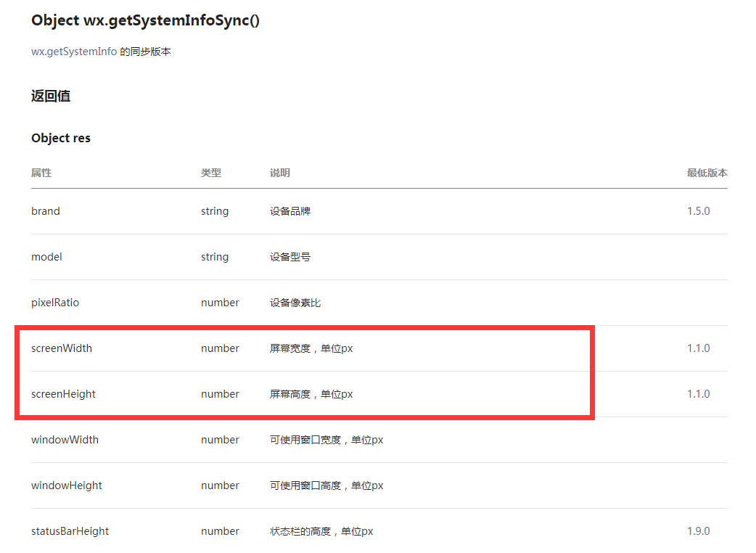Click the 属性 column header
756x553 pixels.
click(41, 173)
